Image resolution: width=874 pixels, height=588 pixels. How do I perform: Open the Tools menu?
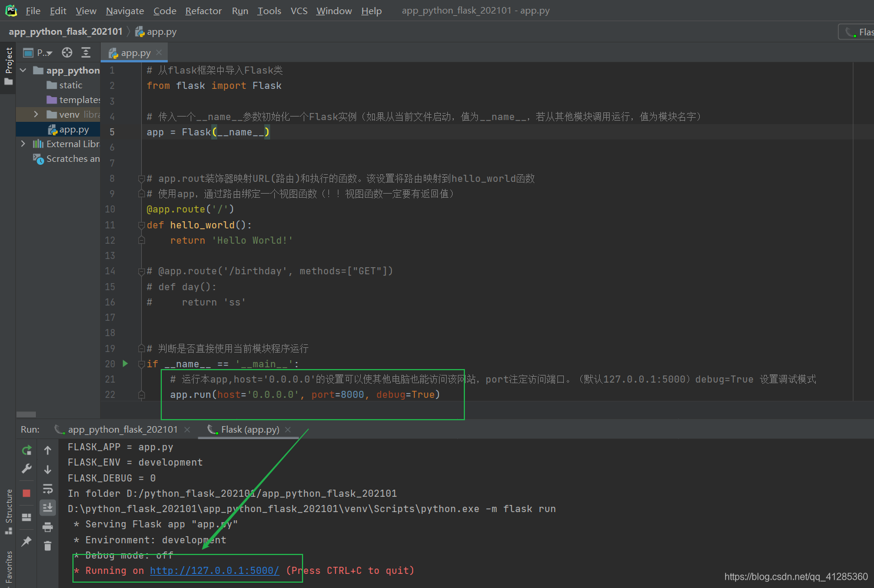tap(269, 11)
